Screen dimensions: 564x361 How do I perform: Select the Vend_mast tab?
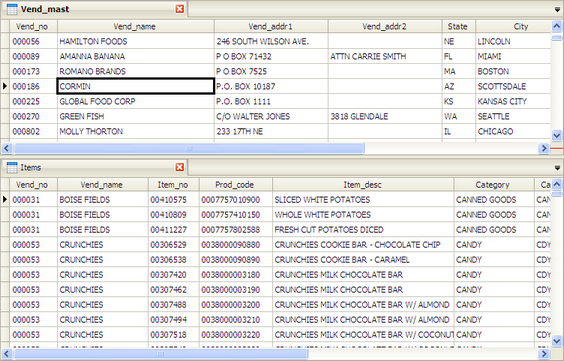[x=94, y=9]
